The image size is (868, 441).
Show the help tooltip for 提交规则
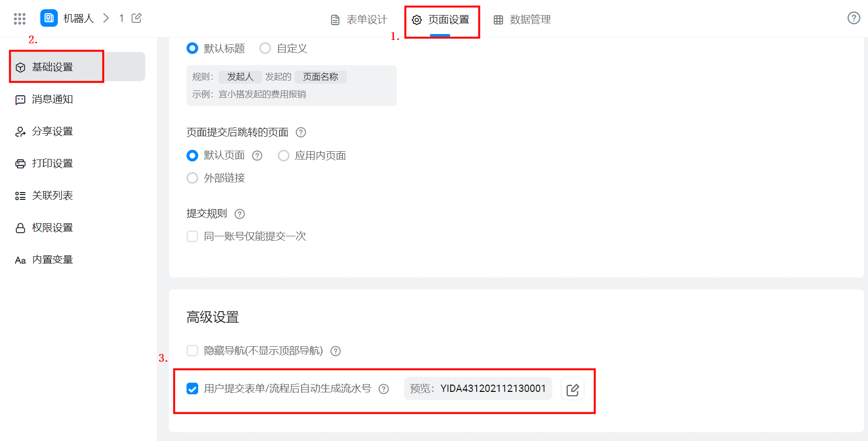[239, 214]
